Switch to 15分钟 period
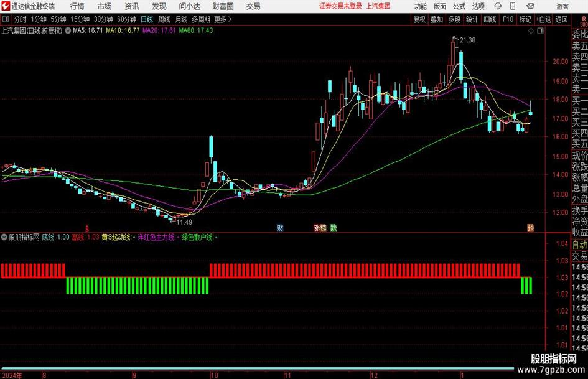 (x=80, y=19)
